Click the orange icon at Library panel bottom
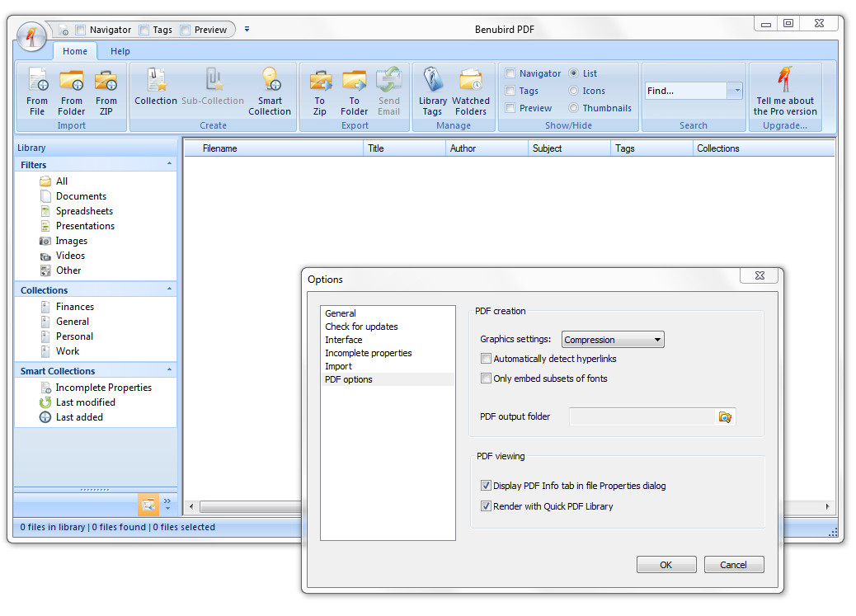This screenshot has width=856, height=616. click(148, 505)
